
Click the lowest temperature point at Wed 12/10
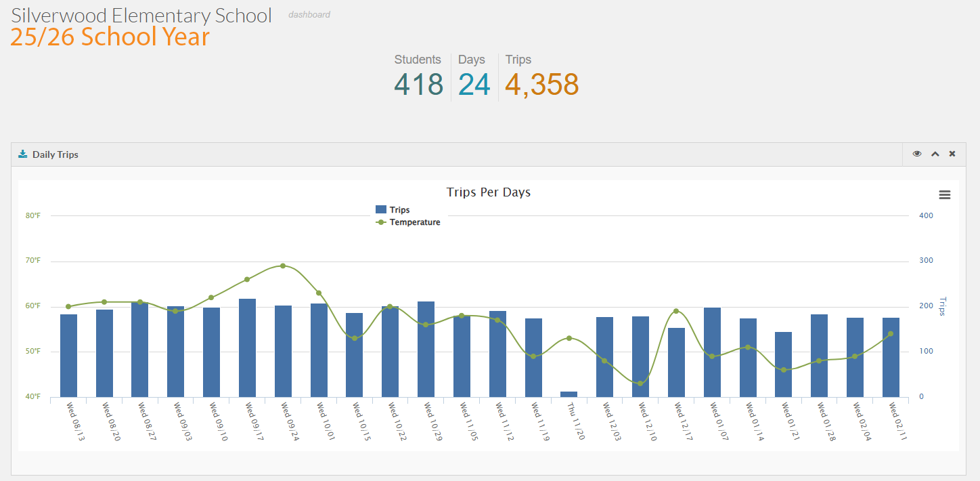click(x=640, y=383)
